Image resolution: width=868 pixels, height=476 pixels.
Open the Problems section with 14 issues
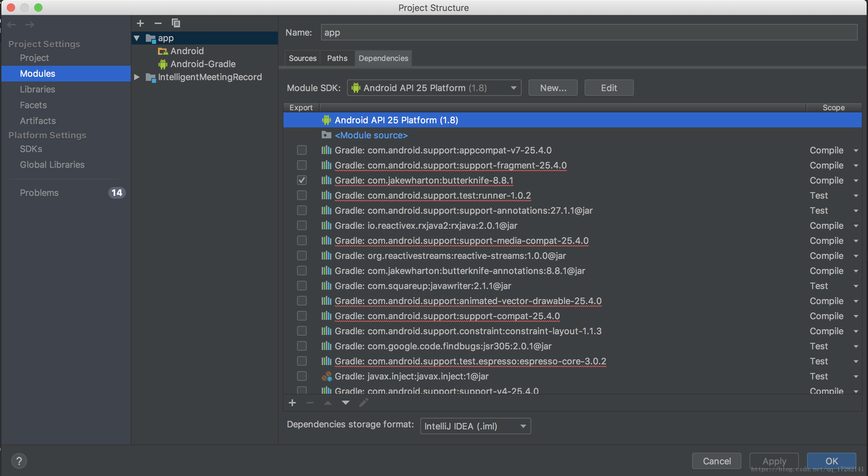(x=66, y=193)
